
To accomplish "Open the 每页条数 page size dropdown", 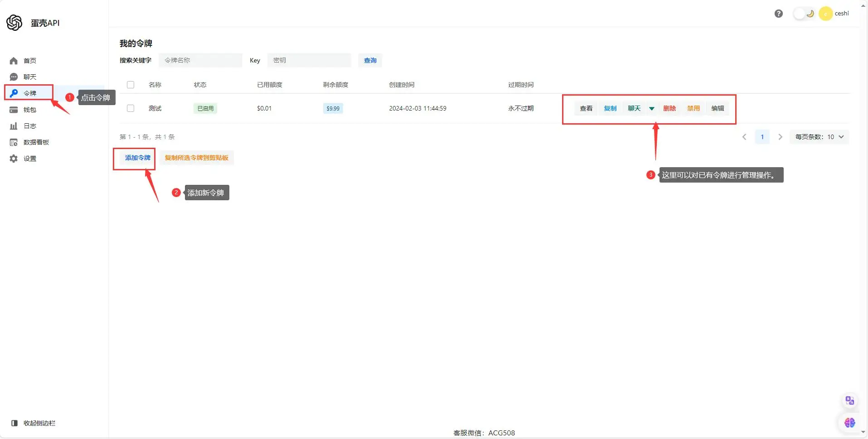I will click(819, 136).
